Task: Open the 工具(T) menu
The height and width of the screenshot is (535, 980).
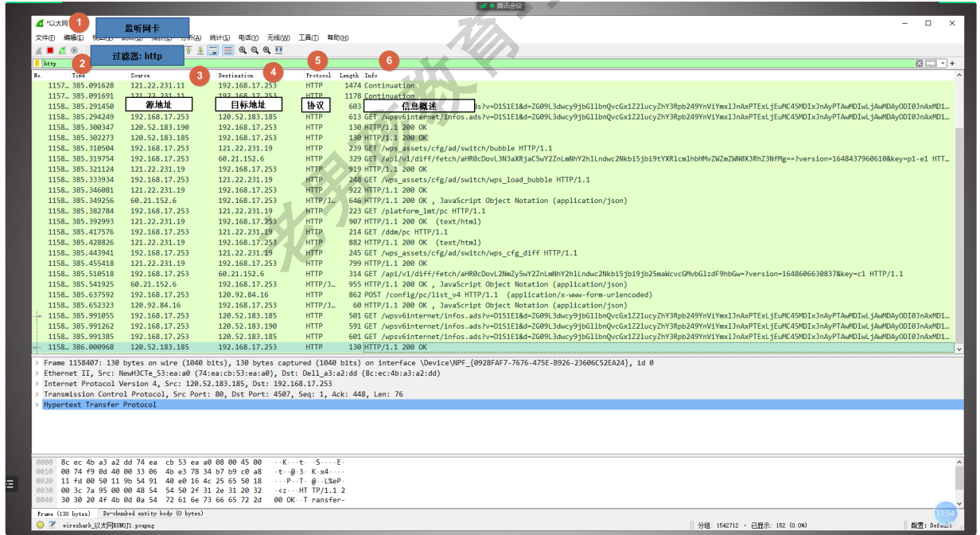Action: click(309, 37)
